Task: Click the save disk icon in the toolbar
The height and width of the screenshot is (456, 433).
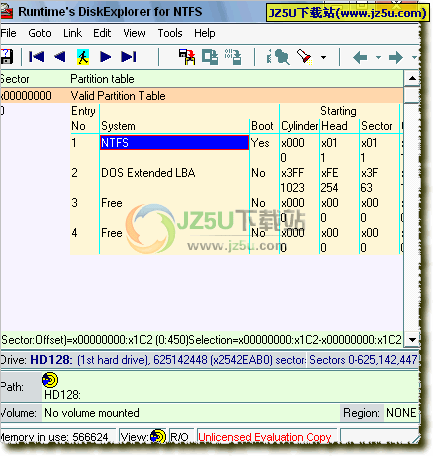Action: (x=6, y=57)
